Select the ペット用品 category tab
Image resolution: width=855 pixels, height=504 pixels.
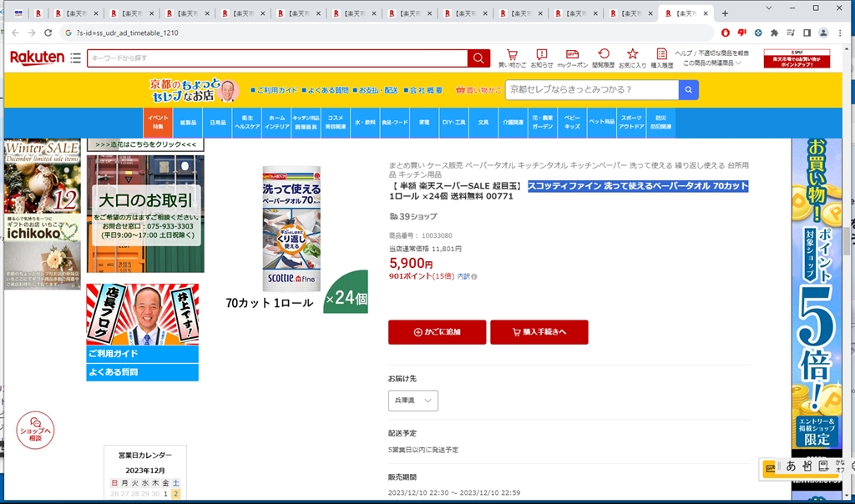point(601,122)
